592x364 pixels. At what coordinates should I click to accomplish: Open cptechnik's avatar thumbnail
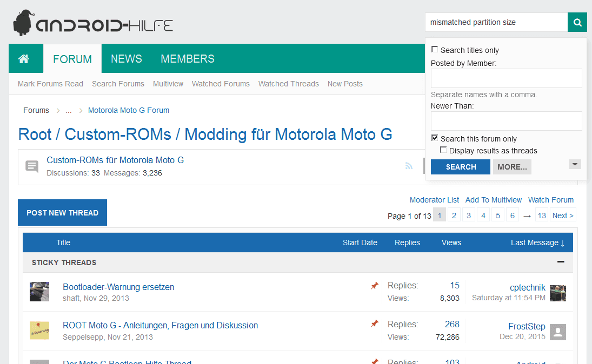click(x=557, y=293)
